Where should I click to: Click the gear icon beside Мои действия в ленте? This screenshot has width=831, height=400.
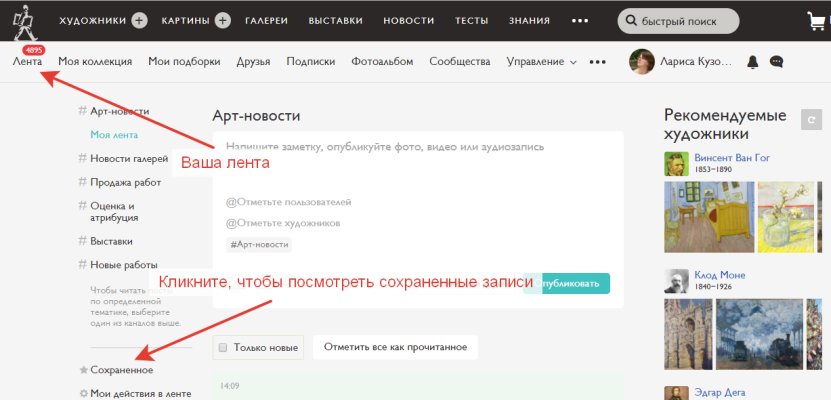[x=83, y=394]
